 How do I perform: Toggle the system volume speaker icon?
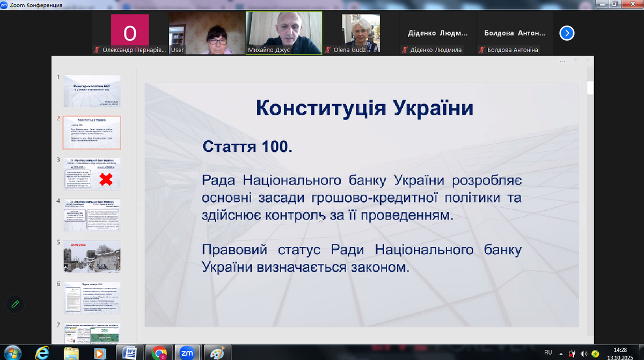coord(583,353)
